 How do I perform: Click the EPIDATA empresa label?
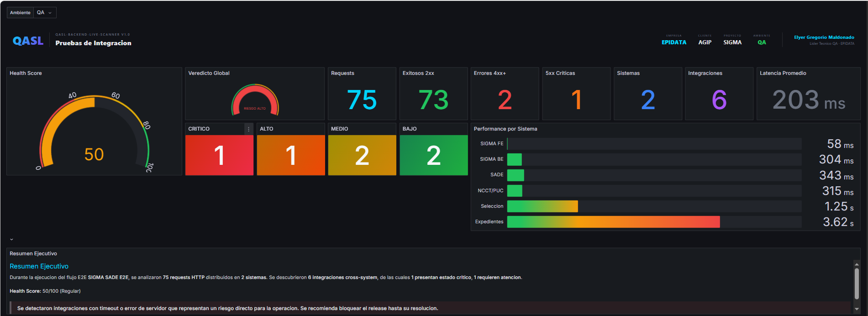pos(674,42)
